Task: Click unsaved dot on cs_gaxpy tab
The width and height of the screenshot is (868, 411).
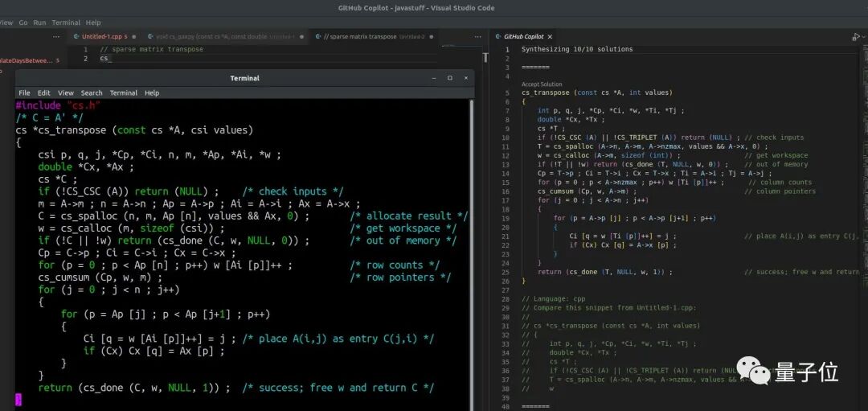Action: click(302, 36)
